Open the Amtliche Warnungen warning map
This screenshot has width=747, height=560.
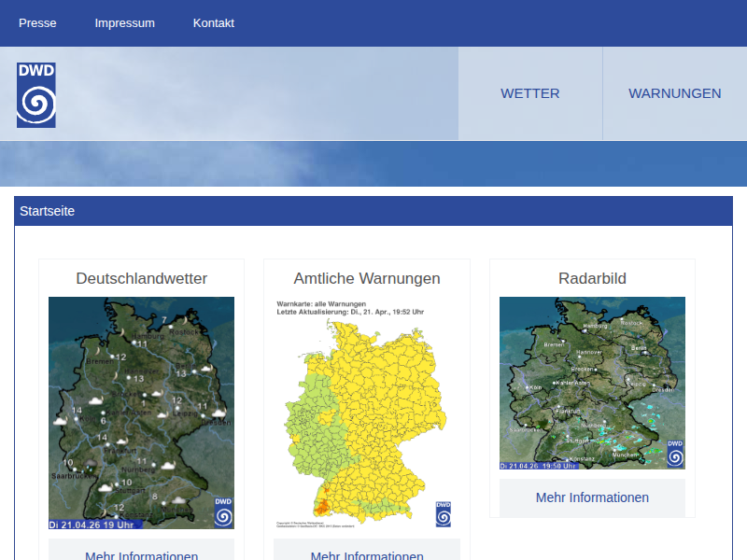coord(366,413)
